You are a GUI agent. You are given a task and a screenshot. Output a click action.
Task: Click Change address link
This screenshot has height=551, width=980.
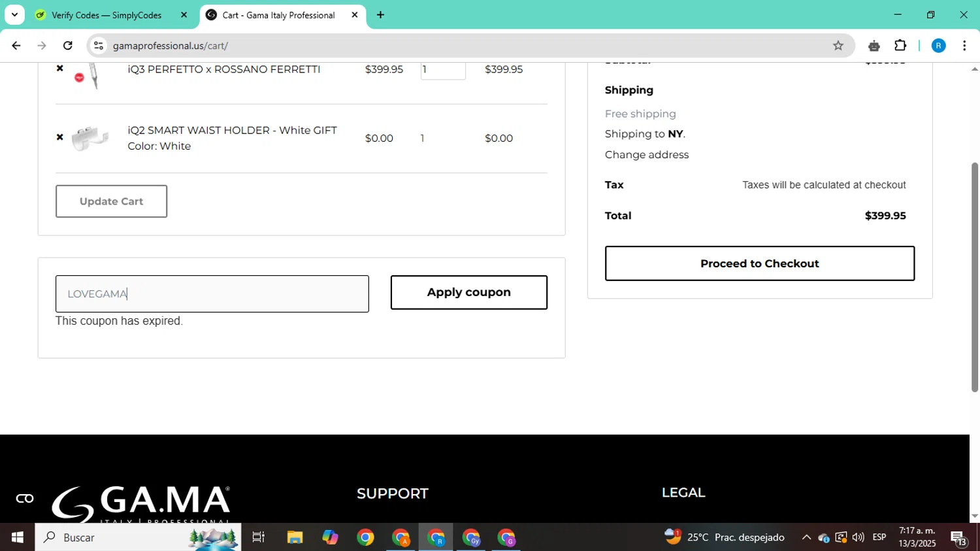(647, 155)
